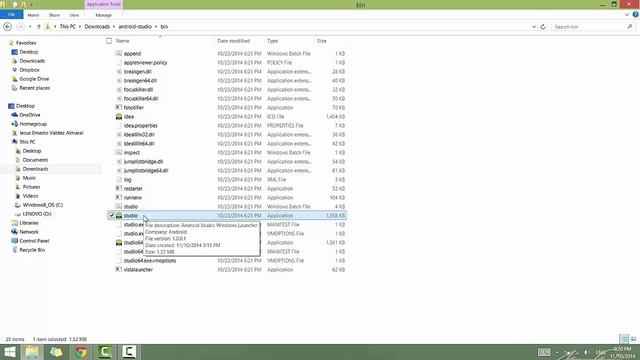This screenshot has width=640, height=360.
Task: Click the Application Tools tab
Action: (x=103, y=4)
